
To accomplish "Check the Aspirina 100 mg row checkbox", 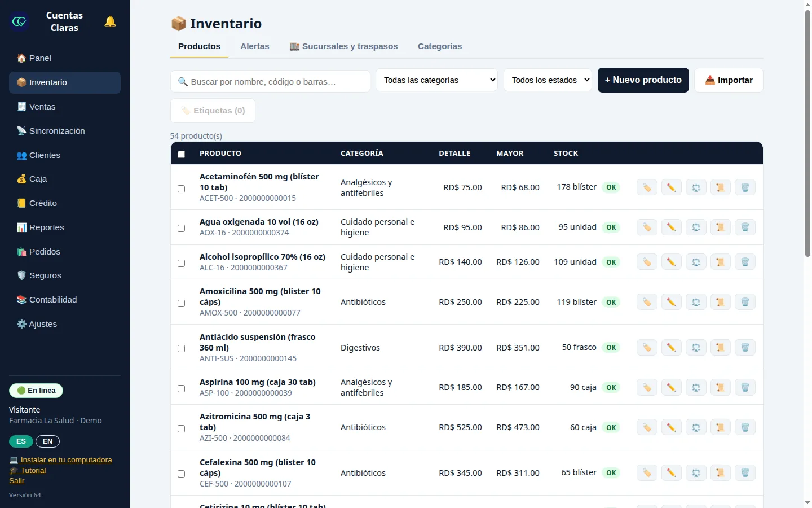I will [181, 388].
